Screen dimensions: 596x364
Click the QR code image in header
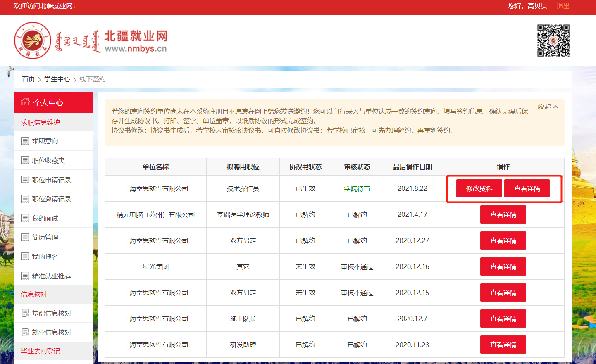pos(553,40)
